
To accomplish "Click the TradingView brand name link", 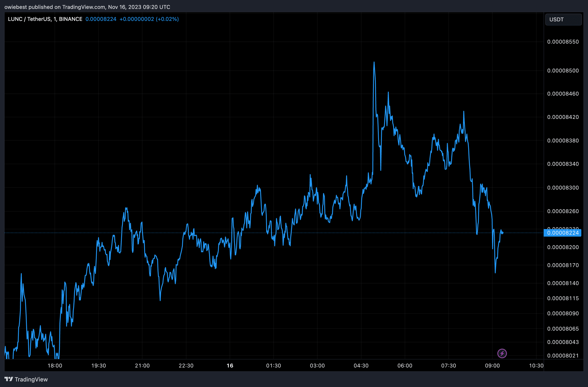I will pyautogui.click(x=31, y=379).
